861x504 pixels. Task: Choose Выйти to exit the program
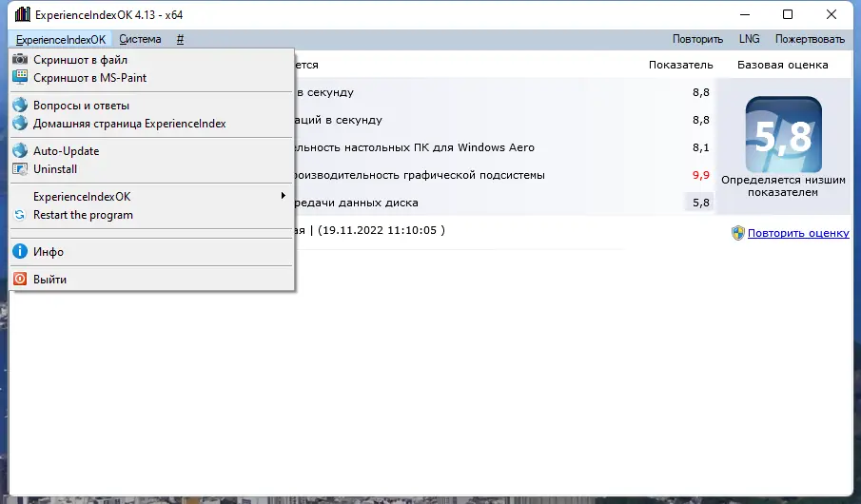pos(151,279)
